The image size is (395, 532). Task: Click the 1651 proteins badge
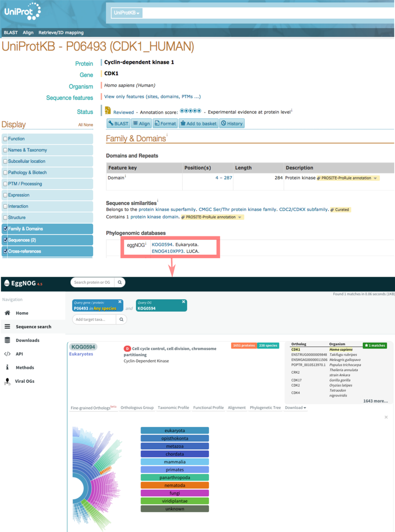point(244,345)
